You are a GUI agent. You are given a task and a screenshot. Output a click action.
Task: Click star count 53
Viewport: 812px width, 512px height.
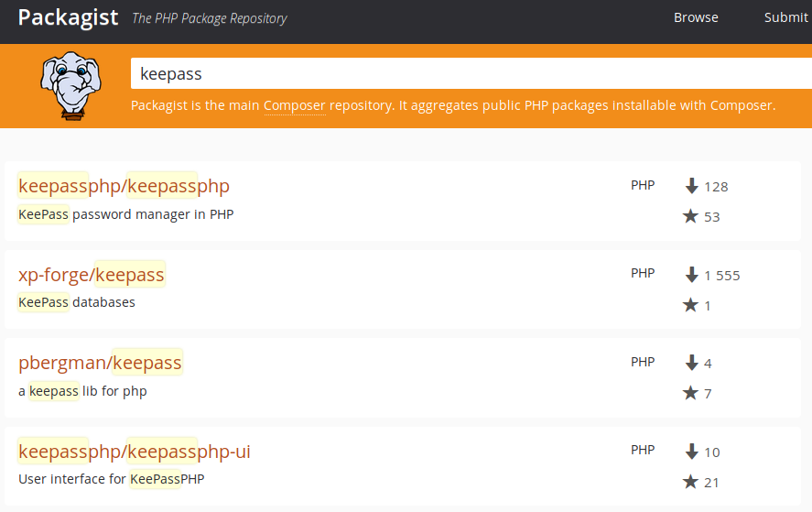coord(712,216)
